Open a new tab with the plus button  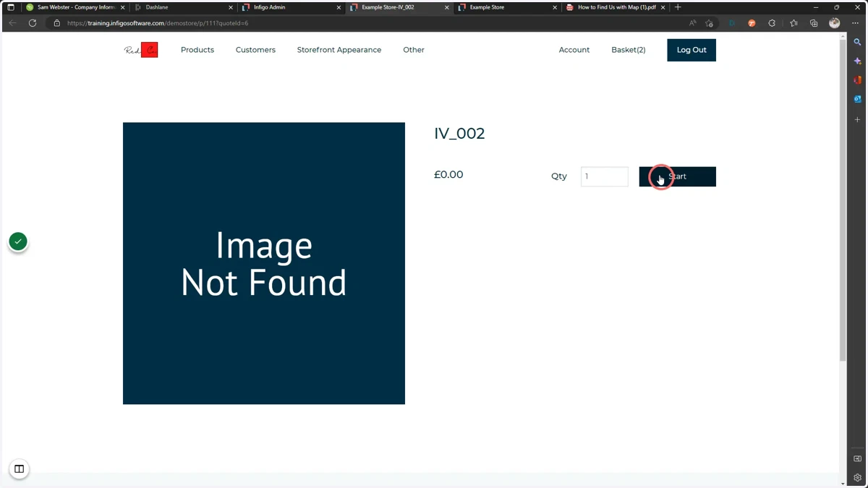pos(678,7)
